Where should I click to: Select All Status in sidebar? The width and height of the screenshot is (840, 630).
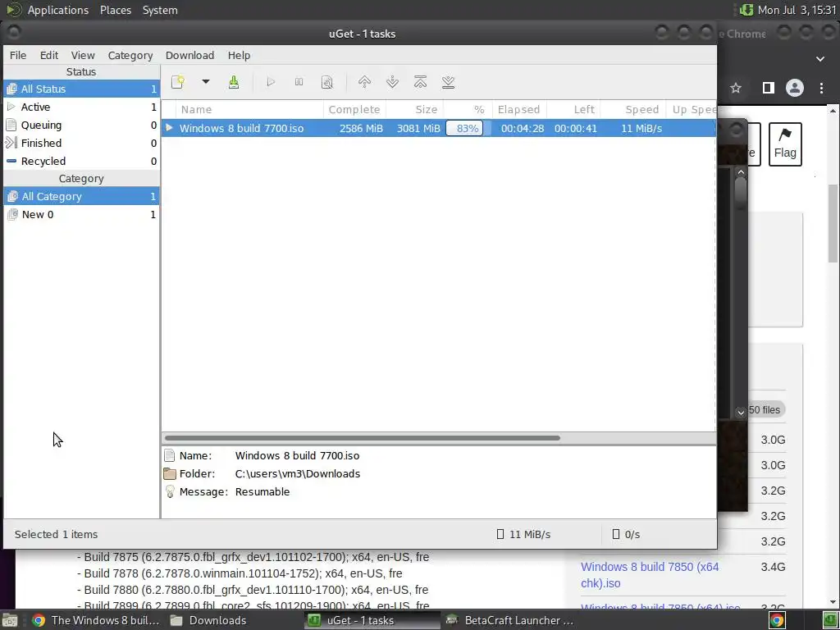pos(81,89)
